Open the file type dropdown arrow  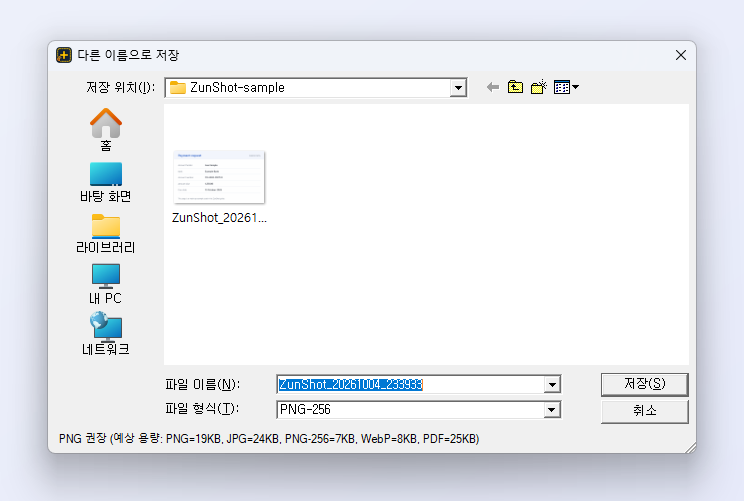pos(551,410)
